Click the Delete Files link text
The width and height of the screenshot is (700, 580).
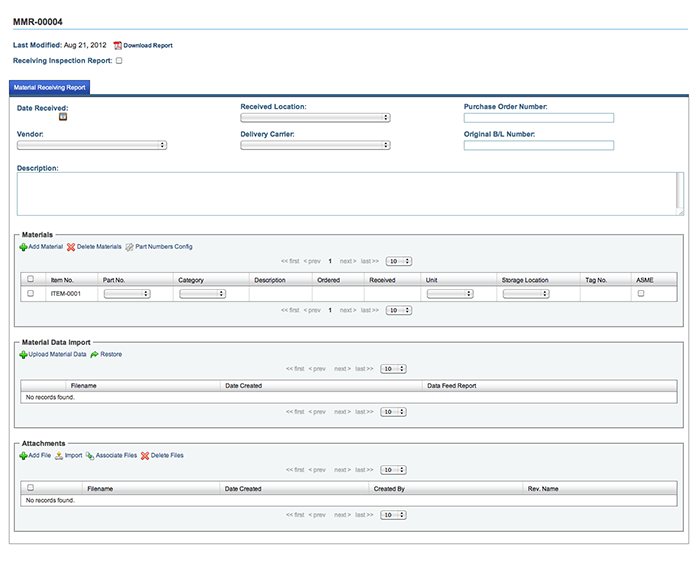[167, 455]
